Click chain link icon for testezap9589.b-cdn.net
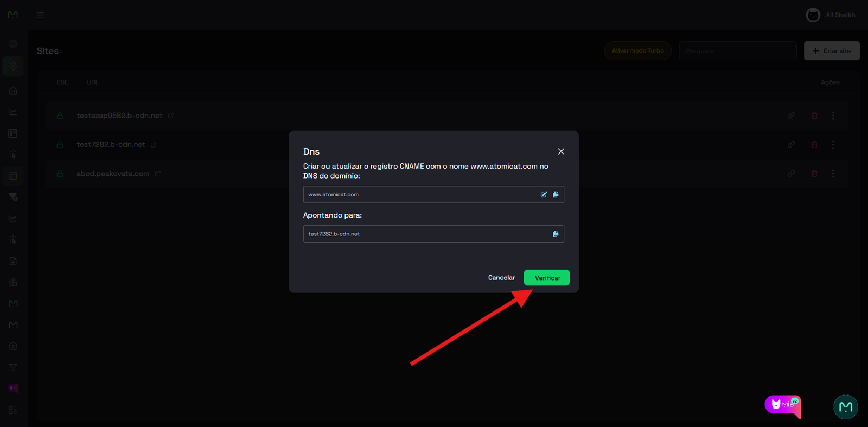This screenshot has height=427, width=868. pos(792,116)
